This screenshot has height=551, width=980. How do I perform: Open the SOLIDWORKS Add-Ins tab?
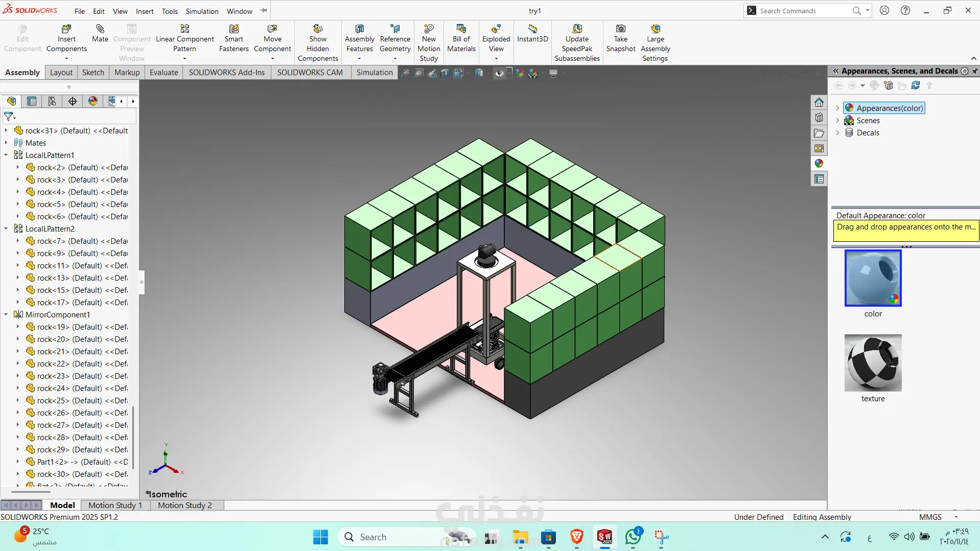click(227, 73)
